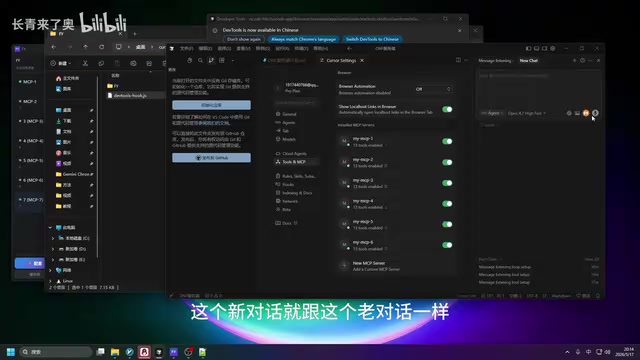Show hidden system tray icons chevron

coord(567,352)
